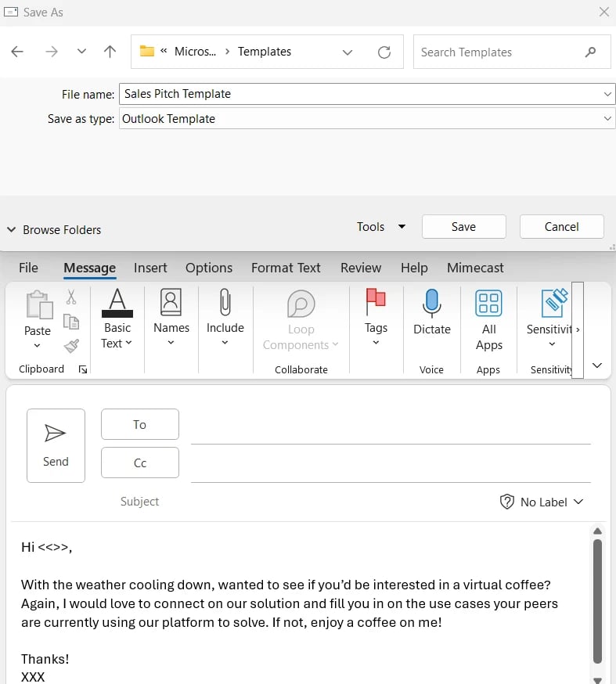
Task: Expand Browse Folders section
Action: click(x=54, y=230)
